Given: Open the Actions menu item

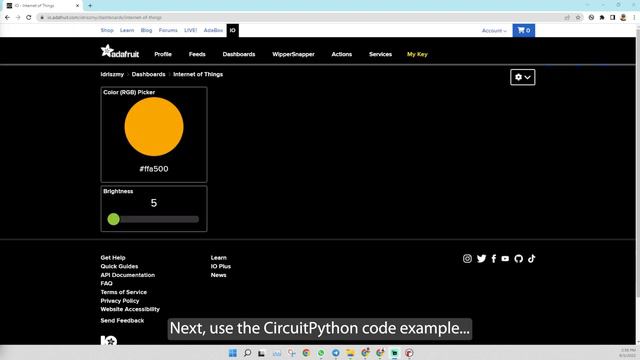Looking at the screenshot, I should (342, 54).
